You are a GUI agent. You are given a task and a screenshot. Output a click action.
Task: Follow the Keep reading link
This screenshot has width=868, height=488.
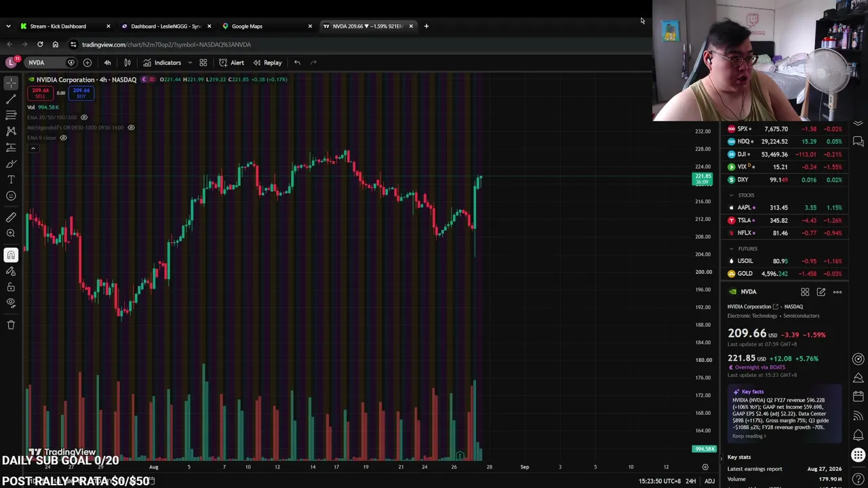tap(749, 436)
